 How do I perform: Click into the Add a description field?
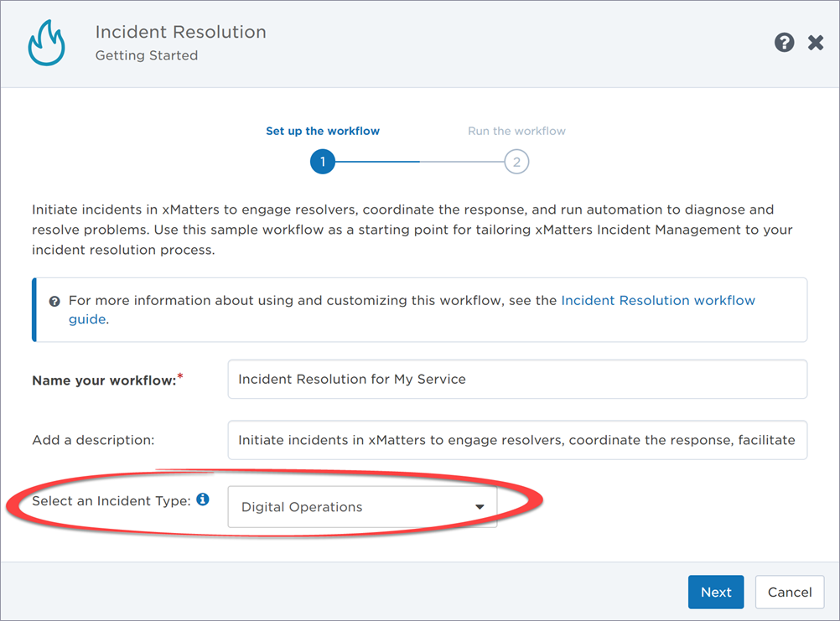[516, 440]
